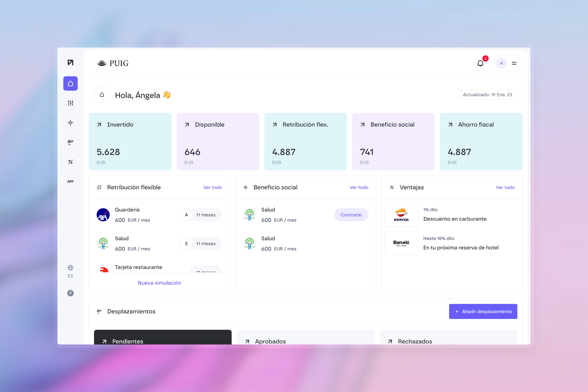Image resolution: width=588 pixels, height=392 pixels.
Task: Click the Actualizado: 19 Ene. 23 label
Action: coord(488,94)
